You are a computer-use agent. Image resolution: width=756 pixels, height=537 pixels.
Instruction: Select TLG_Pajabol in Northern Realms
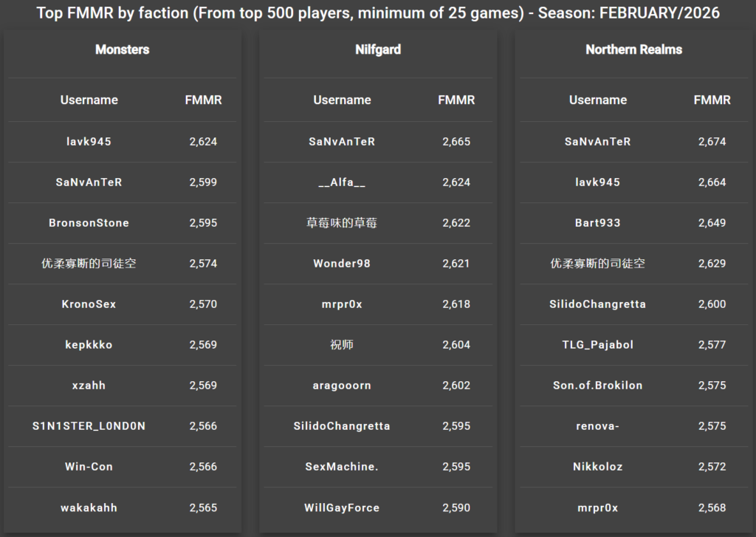coord(597,344)
